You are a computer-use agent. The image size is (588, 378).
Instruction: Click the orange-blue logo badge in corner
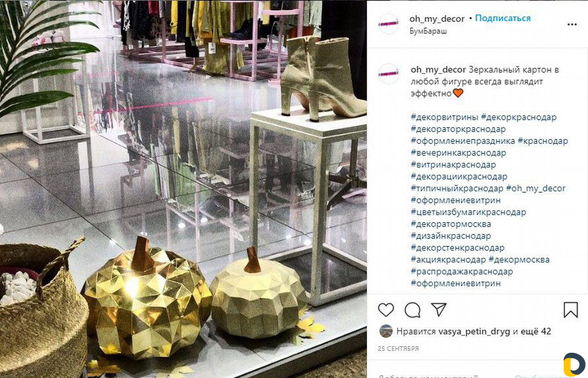click(574, 365)
